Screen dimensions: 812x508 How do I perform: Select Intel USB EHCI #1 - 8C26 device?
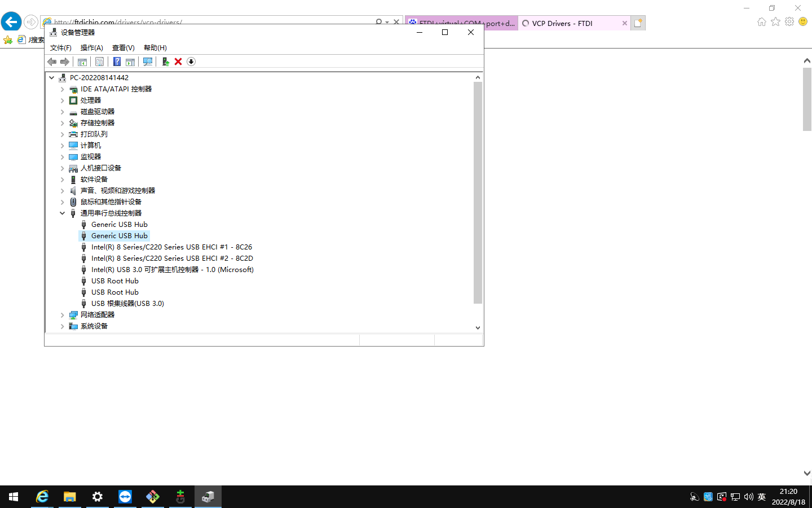pos(171,247)
